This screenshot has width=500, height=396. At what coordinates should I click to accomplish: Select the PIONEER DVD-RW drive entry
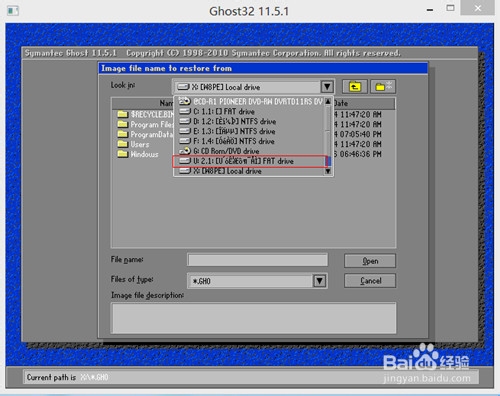(250, 101)
